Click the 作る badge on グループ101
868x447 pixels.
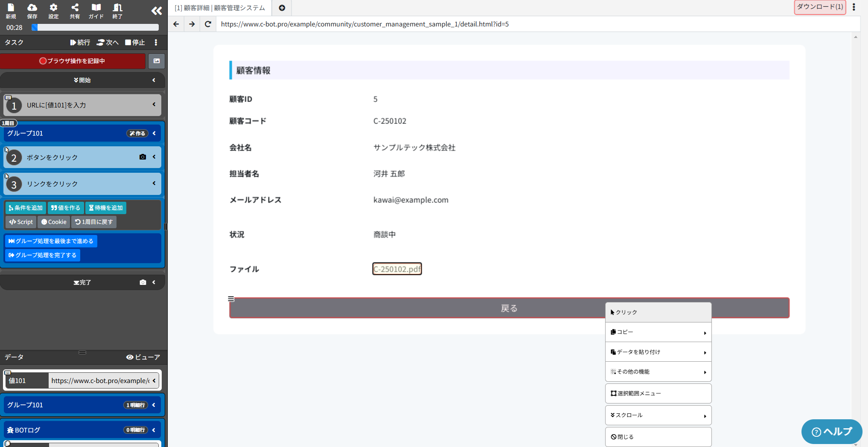tap(137, 134)
